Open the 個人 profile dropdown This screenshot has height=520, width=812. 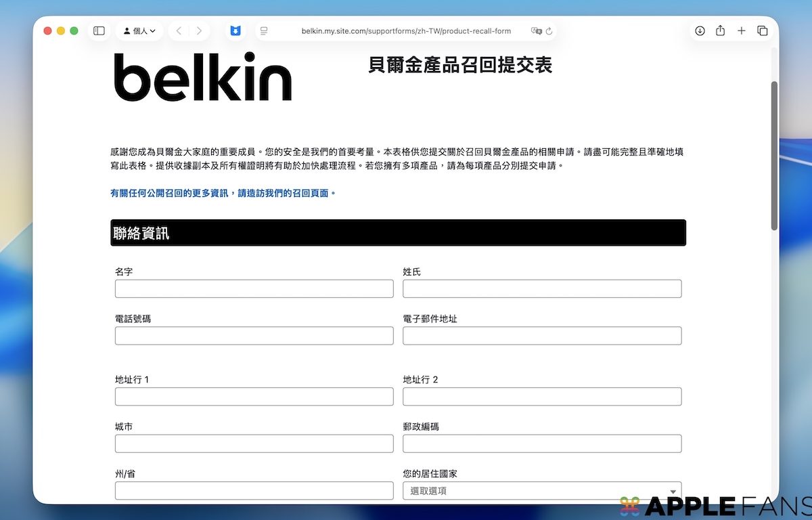pyautogui.click(x=140, y=31)
